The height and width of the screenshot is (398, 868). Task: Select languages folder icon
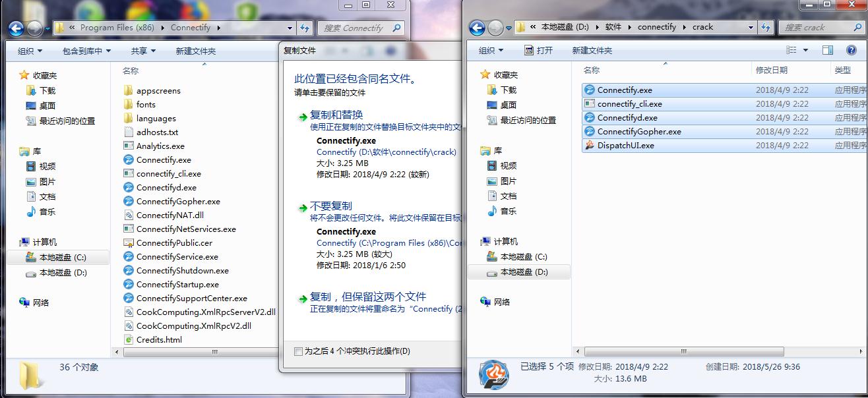click(129, 119)
